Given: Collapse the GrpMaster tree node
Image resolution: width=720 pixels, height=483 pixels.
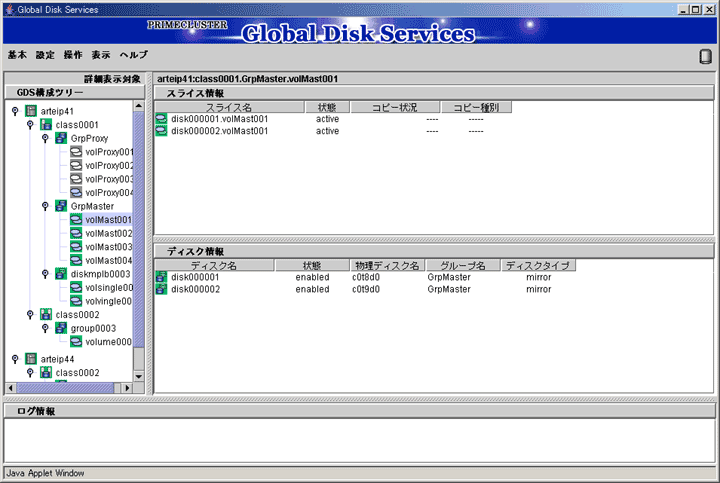Looking at the screenshot, I should pyautogui.click(x=45, y=206).
